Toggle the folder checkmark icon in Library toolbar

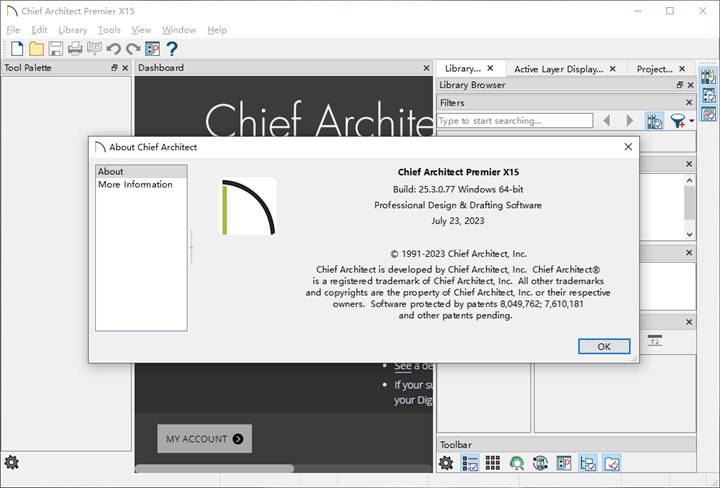(612, 463)
